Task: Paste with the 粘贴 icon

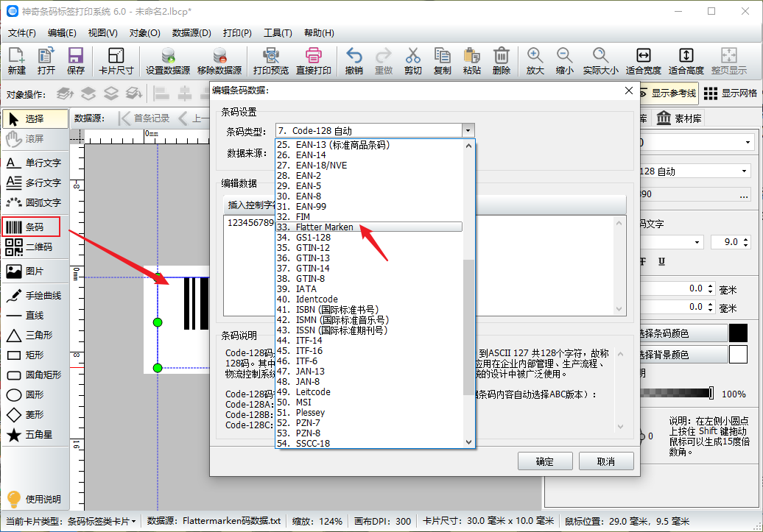Action: coord(472,61)
